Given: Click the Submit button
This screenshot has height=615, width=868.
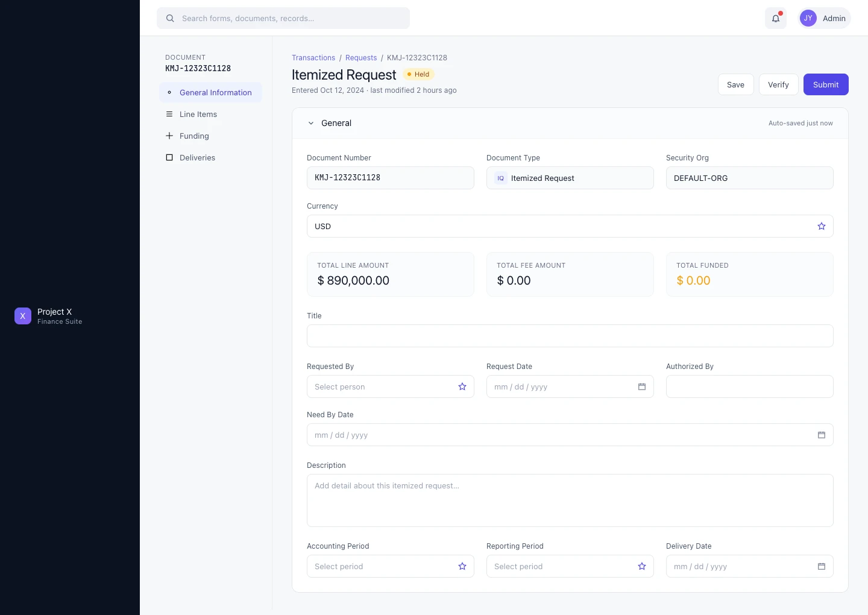Looking at the screenshot, I should click(826, 84).
